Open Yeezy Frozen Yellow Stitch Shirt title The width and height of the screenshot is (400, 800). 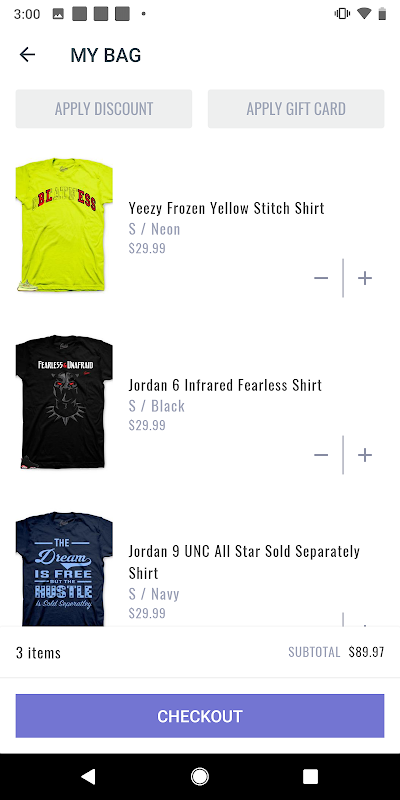pyautogui.click(x=227, y=208)
